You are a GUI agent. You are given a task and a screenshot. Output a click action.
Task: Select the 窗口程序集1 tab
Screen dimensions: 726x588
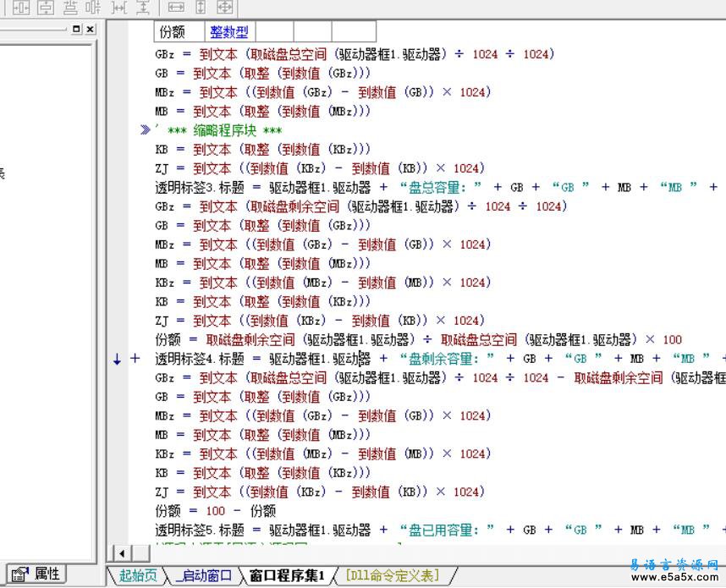(287, 575)
